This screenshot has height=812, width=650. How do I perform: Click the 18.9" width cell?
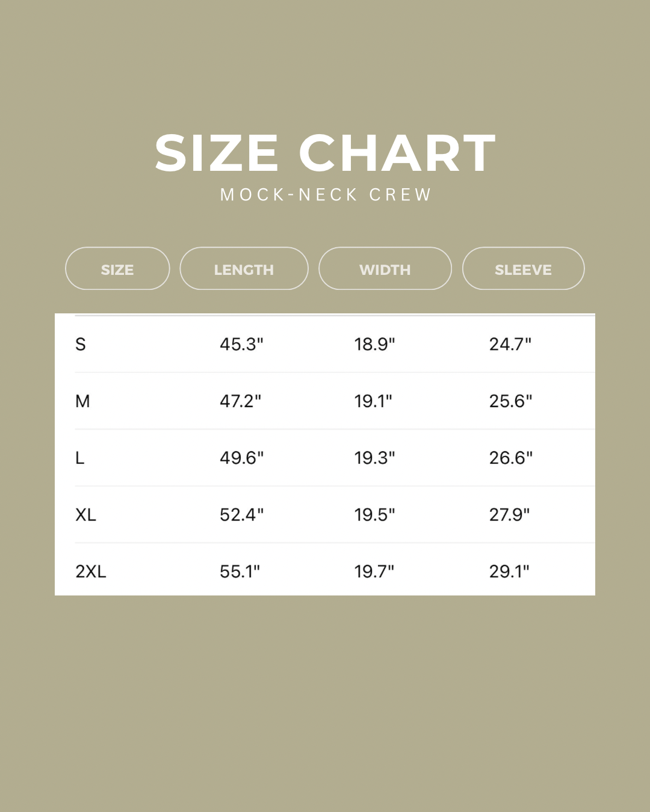(374, 345)
